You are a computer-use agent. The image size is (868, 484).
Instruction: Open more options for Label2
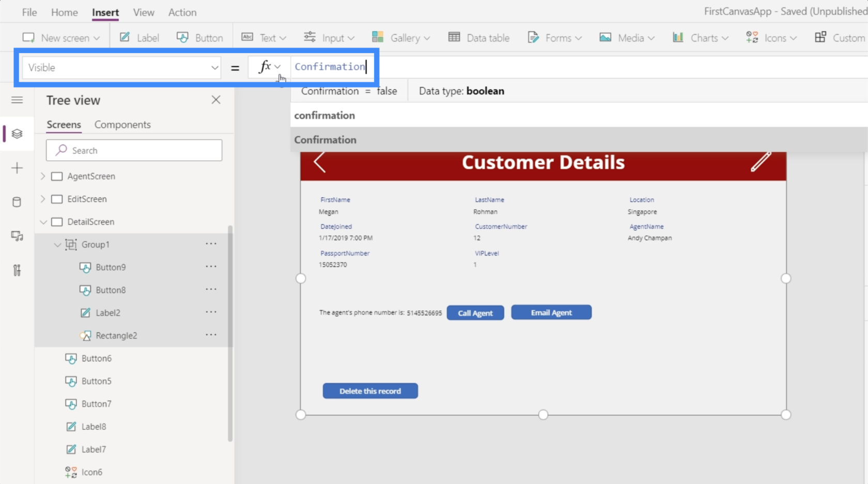(211, 312)
